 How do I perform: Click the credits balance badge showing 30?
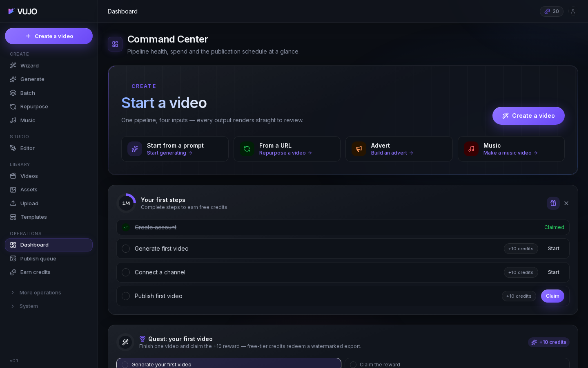tap(552, 11)
